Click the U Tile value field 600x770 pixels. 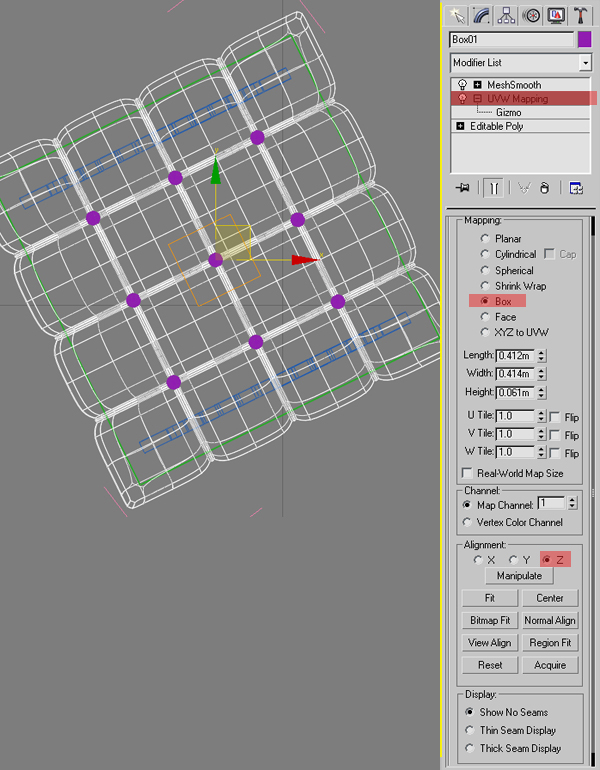pos(515,416)
